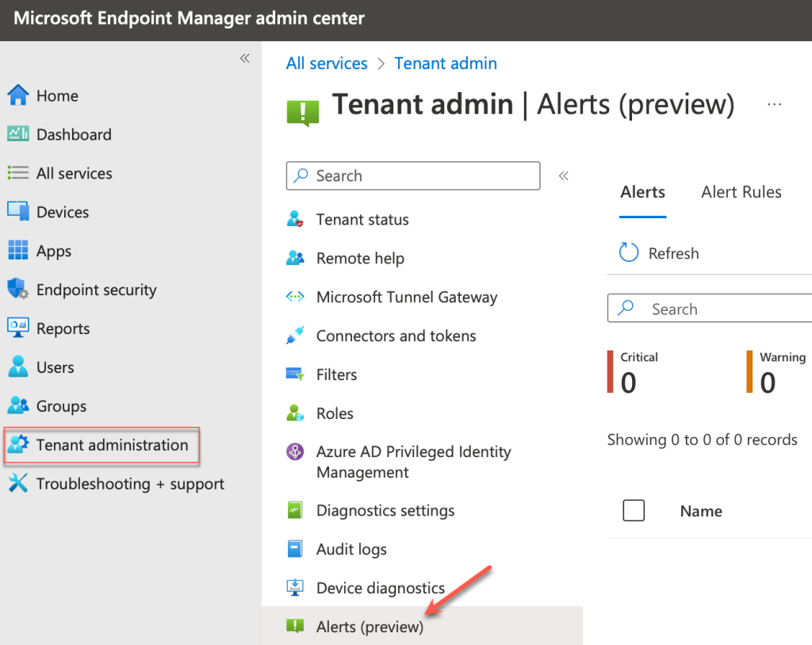The height and width of the screenshot is (645, 812).
Task: Click the Tenant administration gear icon
Action: tap(19, 444)
